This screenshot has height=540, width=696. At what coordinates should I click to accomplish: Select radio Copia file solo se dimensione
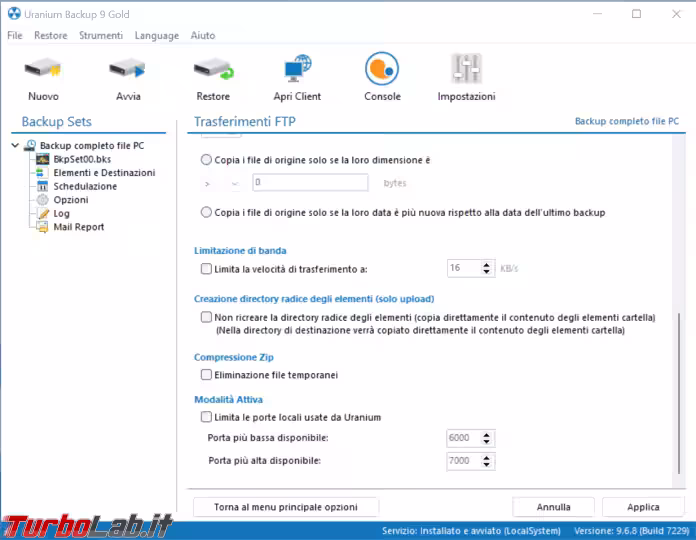coord(206,160)
